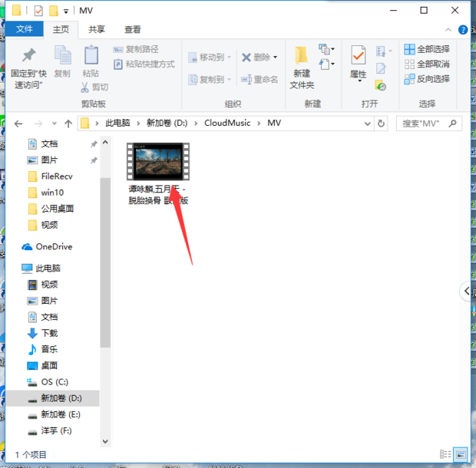Screen dimensions: 476x468
Task: Click the Paste (粘贴) clipboard icon
Action: click(x=91, y=55)
